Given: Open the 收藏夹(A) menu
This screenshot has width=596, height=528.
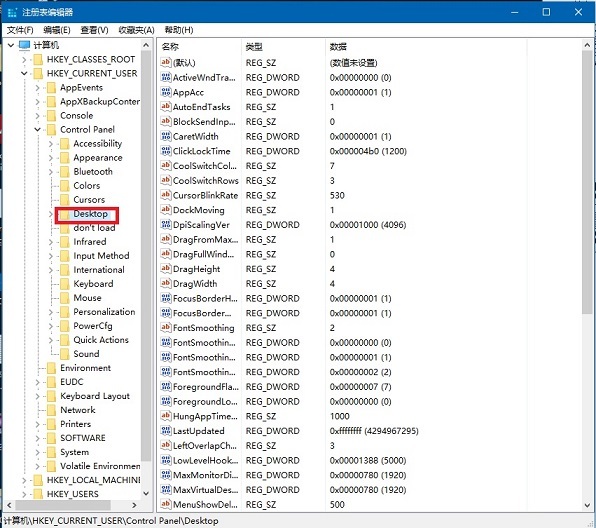Looking at the screenshot, I should coord(136,30).
